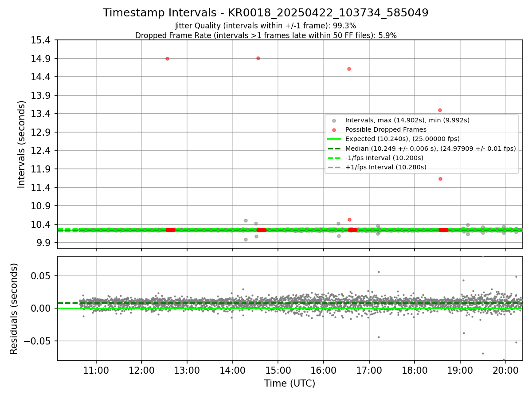Click the red dropped-frame point near 14:30 at 14.9s
Viewport: 532px width, 399px height.
click(x=258, y=58)
